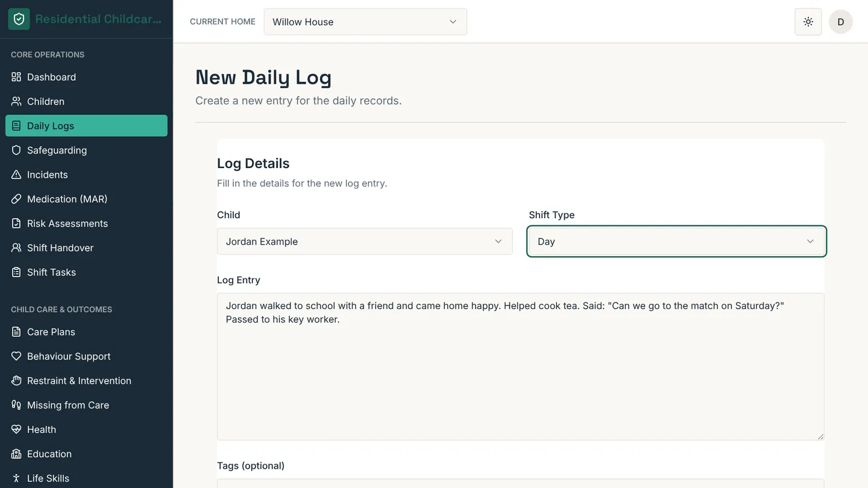Click the Life Skills figure icon

tap(16, 478)
